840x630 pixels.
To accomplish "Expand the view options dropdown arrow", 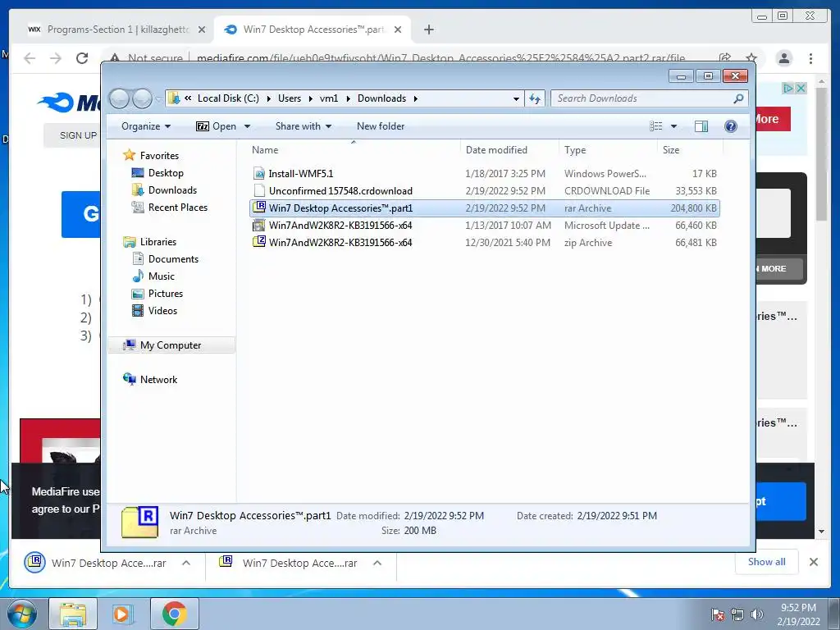I will (x=673, y=126).
